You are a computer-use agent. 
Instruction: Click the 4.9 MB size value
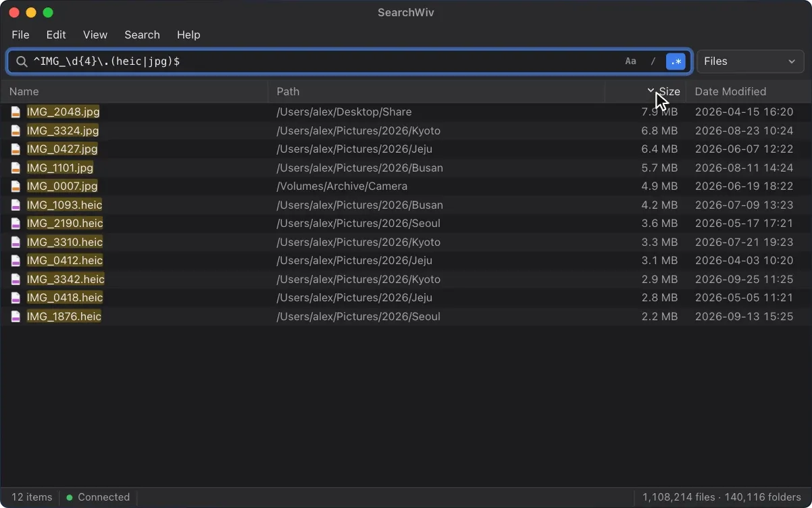coord(659,186)
